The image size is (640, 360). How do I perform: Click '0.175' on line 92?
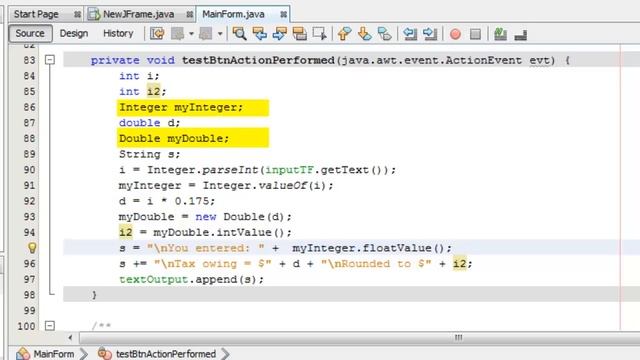click(x=191, y=201)
